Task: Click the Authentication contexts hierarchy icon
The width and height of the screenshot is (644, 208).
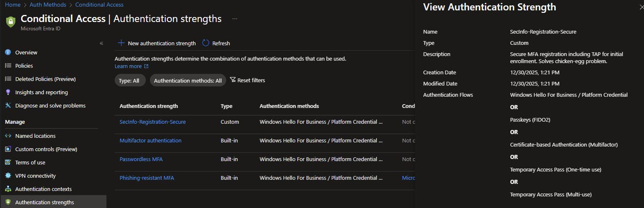Action: (8, 189)
